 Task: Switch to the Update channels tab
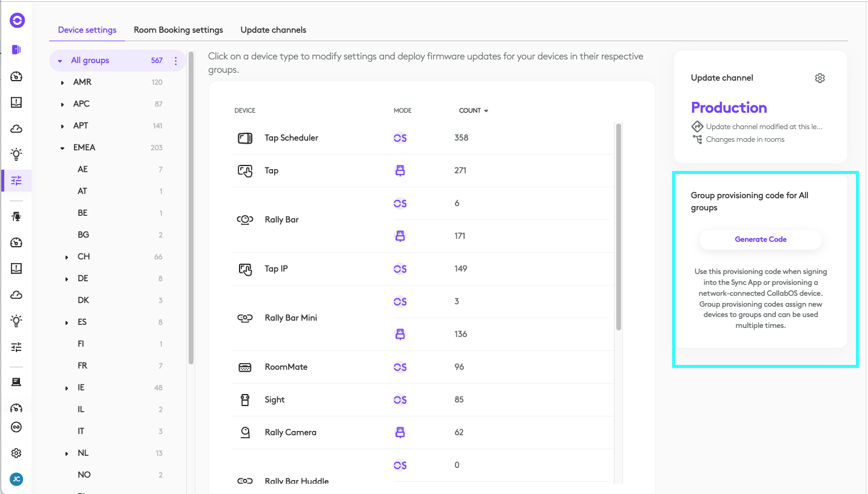point(274,30)
